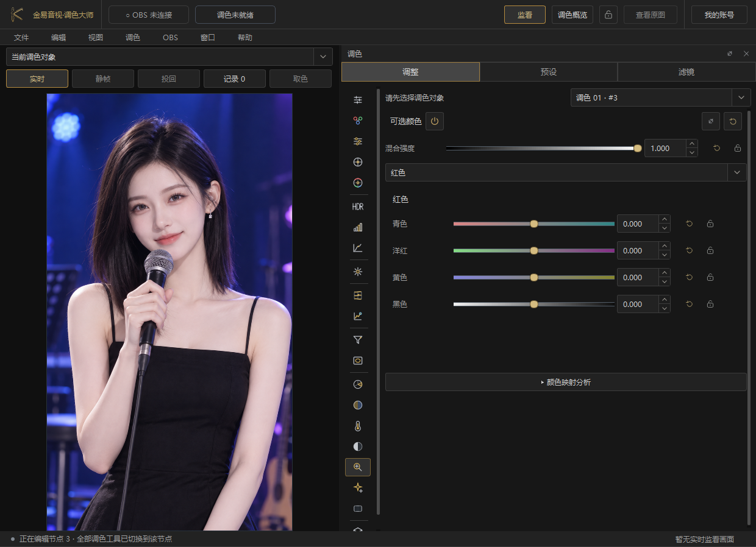Toggle the lock button beside 调色概览
756x547 pixels.
[x=608, y=15]
